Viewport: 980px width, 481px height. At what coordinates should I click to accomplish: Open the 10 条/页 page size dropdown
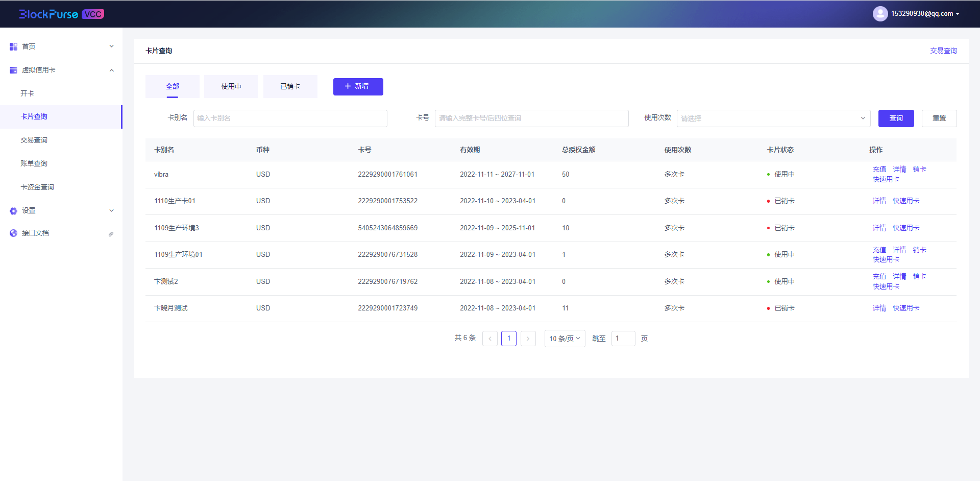tap(565, 339)
